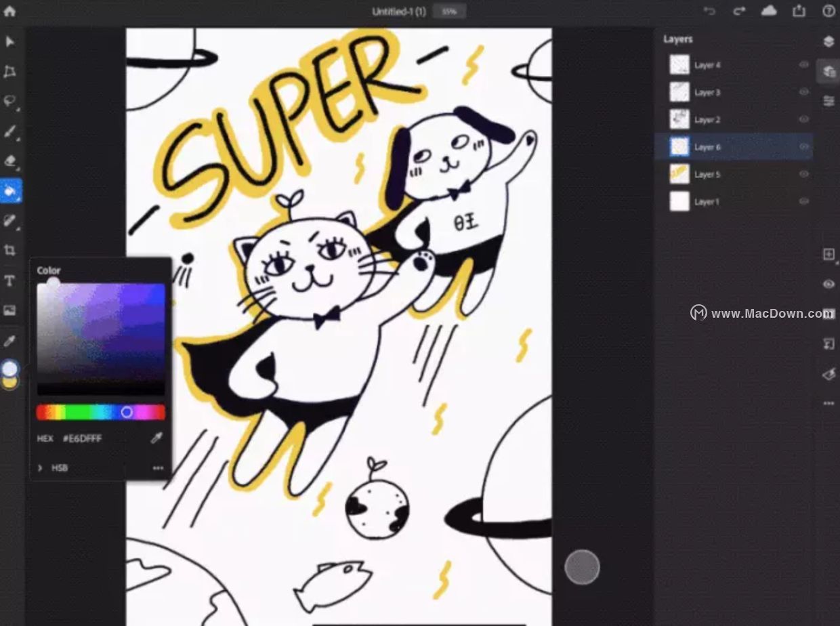Select the Eraser tool
840x626 pixels.
[x=10, y=161]
